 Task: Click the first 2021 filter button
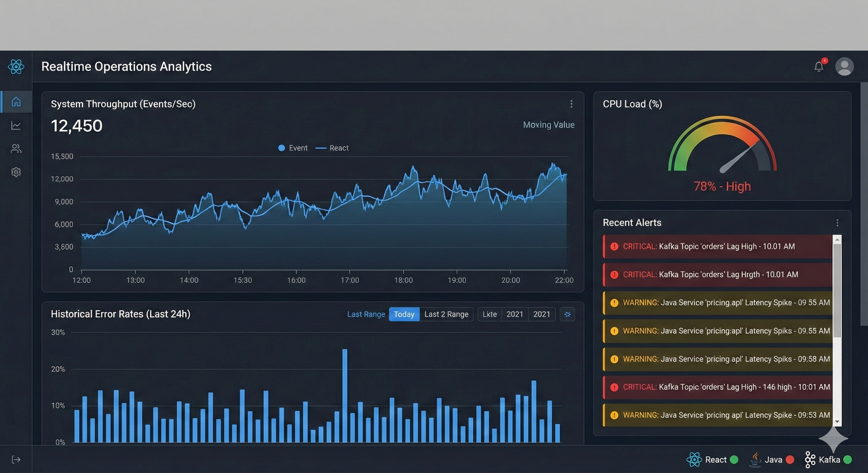coord(514,314)
